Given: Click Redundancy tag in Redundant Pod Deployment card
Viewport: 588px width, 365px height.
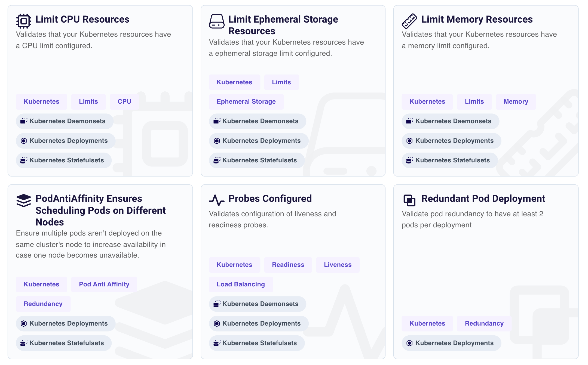Looking at the screenshot, I should point(484,323).
